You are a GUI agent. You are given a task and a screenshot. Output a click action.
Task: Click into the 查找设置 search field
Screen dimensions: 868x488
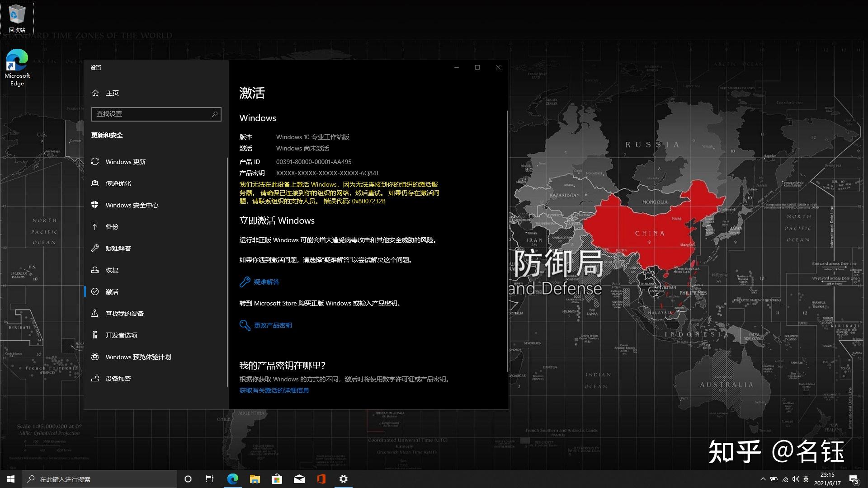(x=149, y=114)
